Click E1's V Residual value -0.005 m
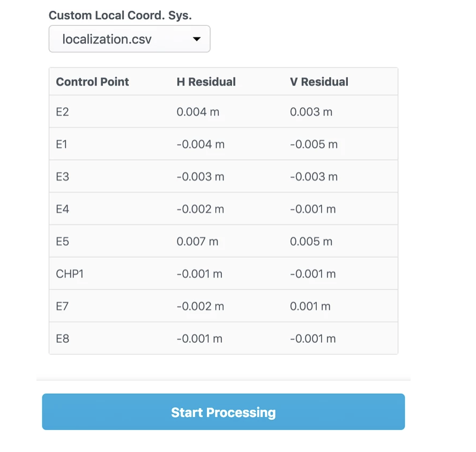476x452 pixels. [x=314, y=144]
